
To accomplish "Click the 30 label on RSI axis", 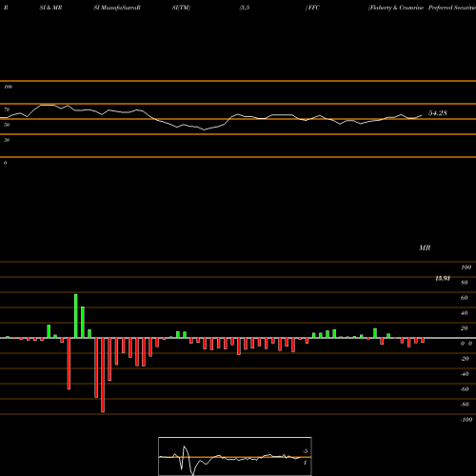I will pos(7,140).
